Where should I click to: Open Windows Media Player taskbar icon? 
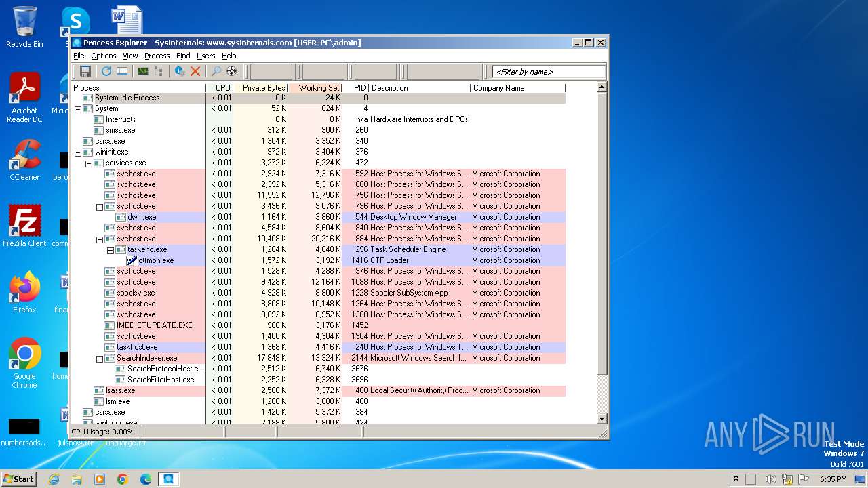100,479
